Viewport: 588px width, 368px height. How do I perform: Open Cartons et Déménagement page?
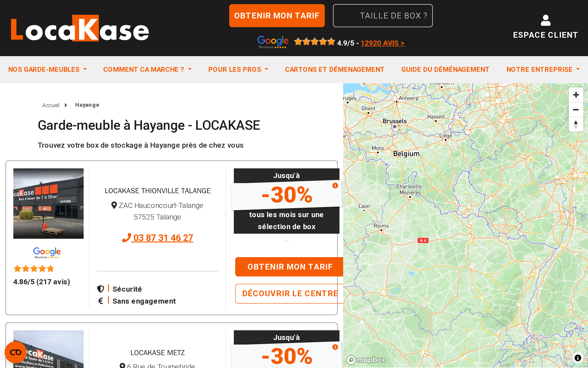pyautogui.click(x=334, y=69)
